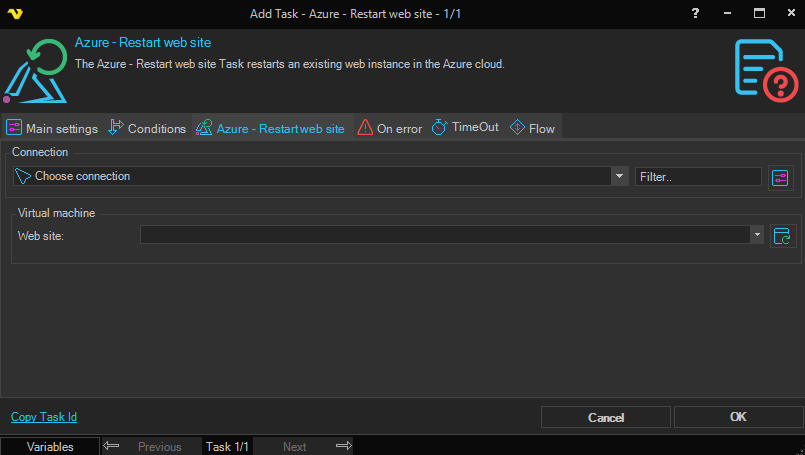Click the left arrow previous task icon
This screenshot has width=805, height=455.
click(x=112, y=446)
